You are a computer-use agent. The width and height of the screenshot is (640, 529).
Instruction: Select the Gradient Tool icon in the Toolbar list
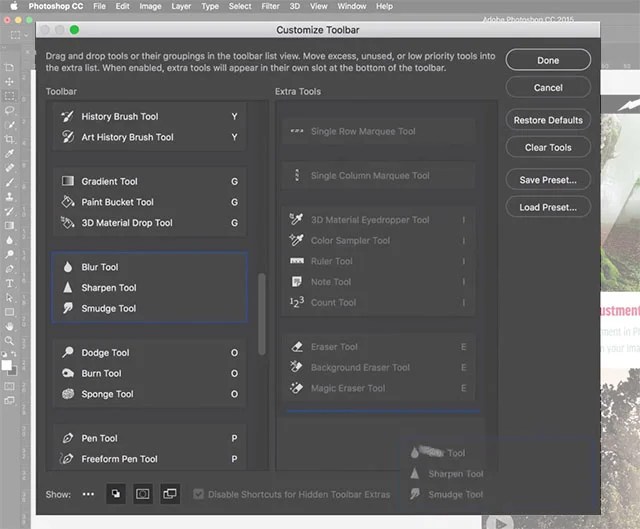pyautogui.click(x=67, y=181)
